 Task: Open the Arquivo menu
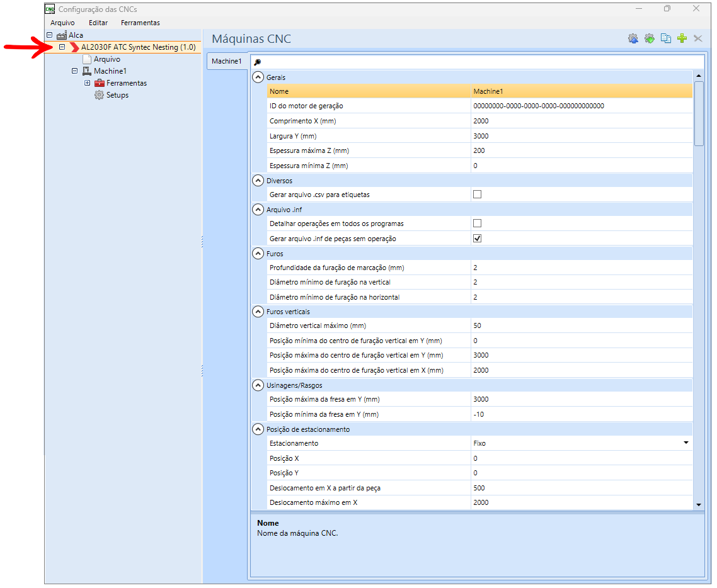62,23
